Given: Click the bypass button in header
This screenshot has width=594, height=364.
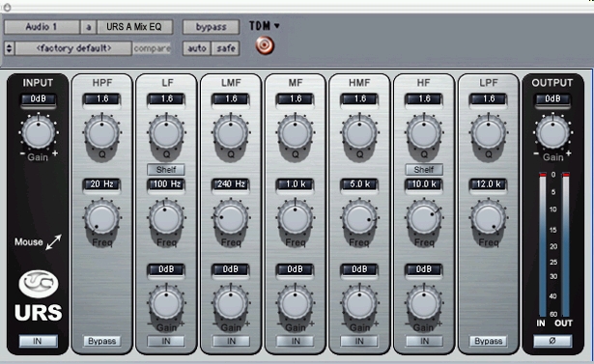Looking at the screenshot, I should pyautogui.click(x=211, y=27).
